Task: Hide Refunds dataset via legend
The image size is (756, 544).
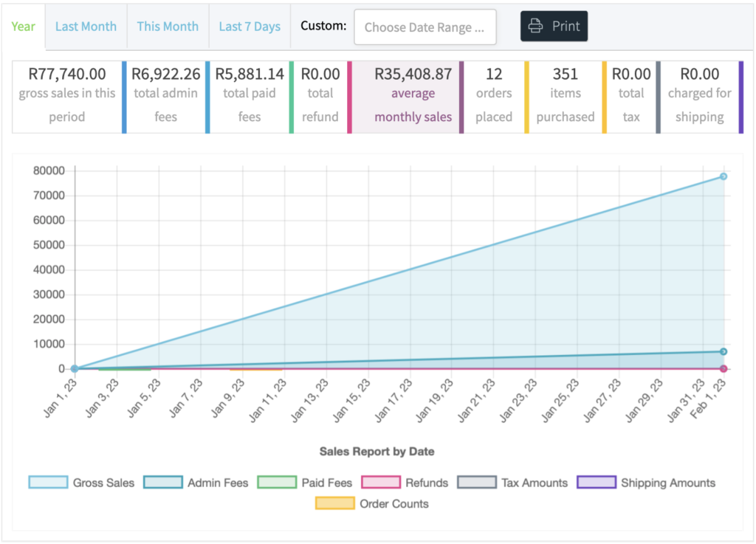Action: pyautogui.click(x=381, y=482)
